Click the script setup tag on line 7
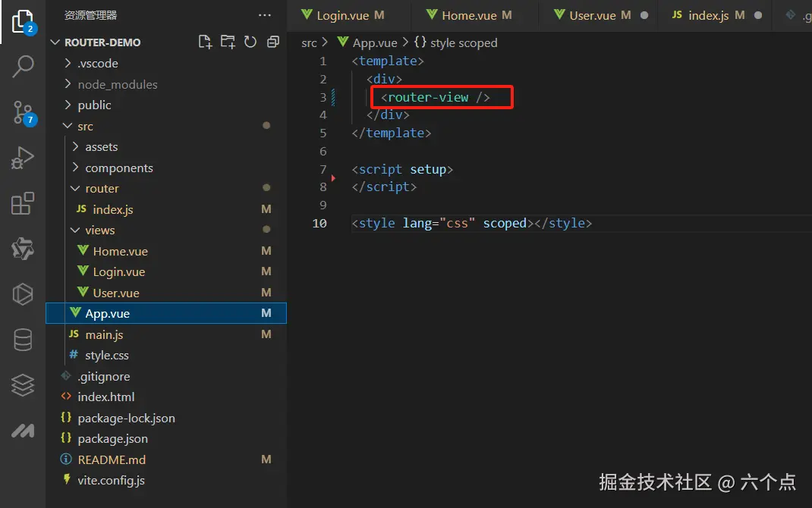 402,170
